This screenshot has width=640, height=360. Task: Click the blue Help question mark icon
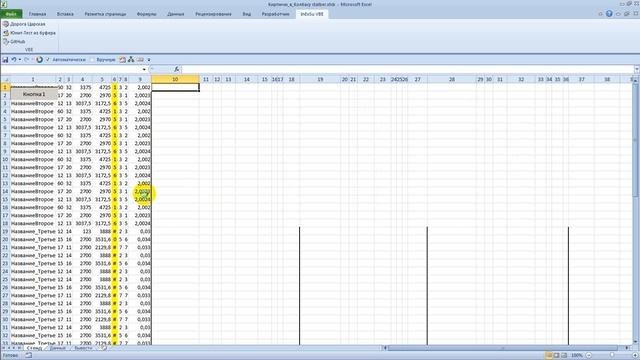tap(609, 14)
